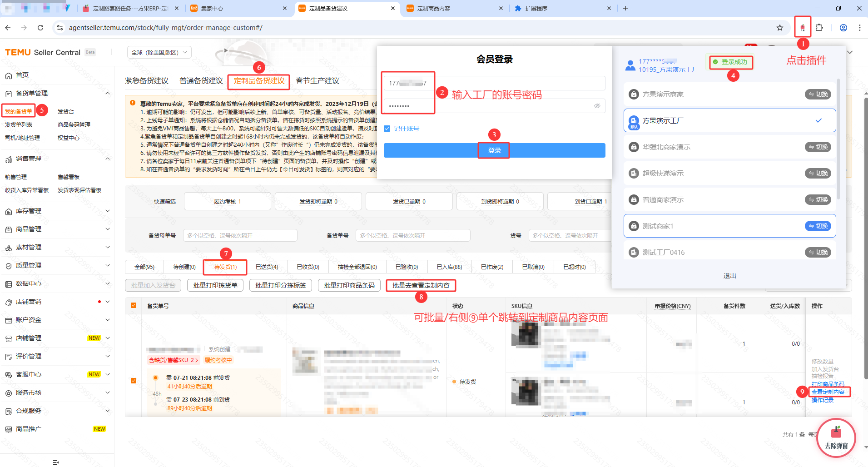The width and height of the screenshot is (868, 467).
Task: Click 退出 in the plugin panel
Action: click(x=729, y=276)
